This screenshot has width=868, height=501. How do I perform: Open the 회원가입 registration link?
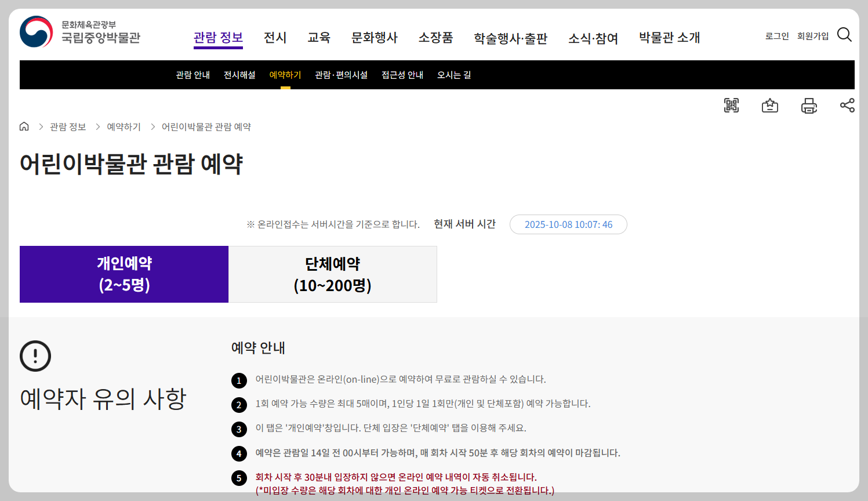pos(812,35)
